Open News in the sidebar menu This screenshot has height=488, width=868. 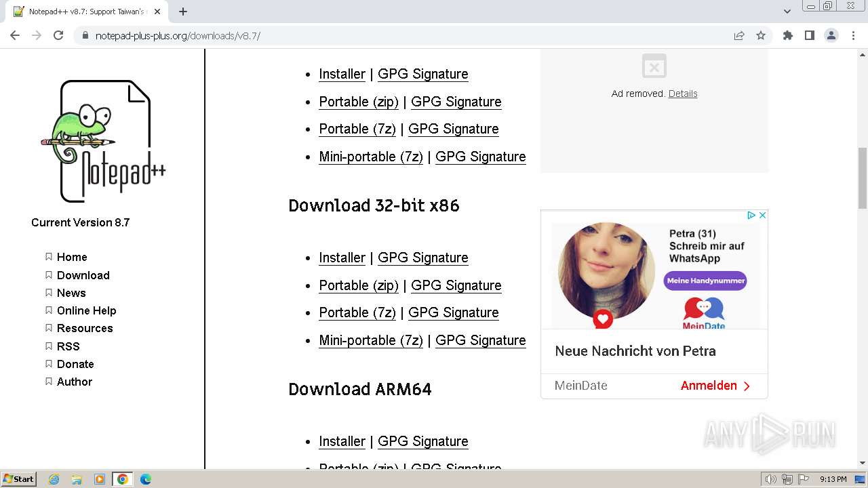(71, 293)
